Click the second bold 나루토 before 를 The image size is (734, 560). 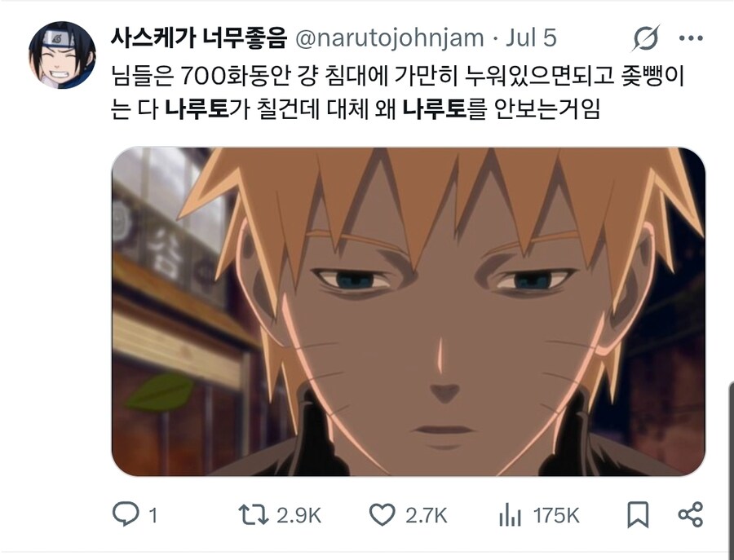(435, 109)
